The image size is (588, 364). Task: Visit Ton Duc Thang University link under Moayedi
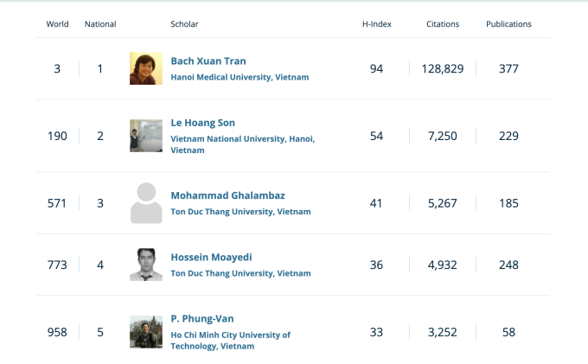pyautogui.click(x=240, y=273)
